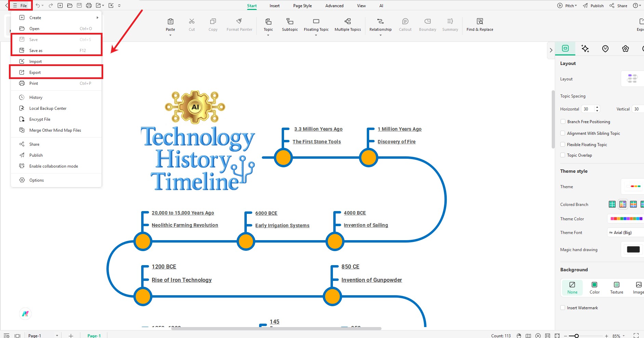Screen dimensions: 644x338
Task: Open the emoji sticker panel tab
Action: pos(605,49)
